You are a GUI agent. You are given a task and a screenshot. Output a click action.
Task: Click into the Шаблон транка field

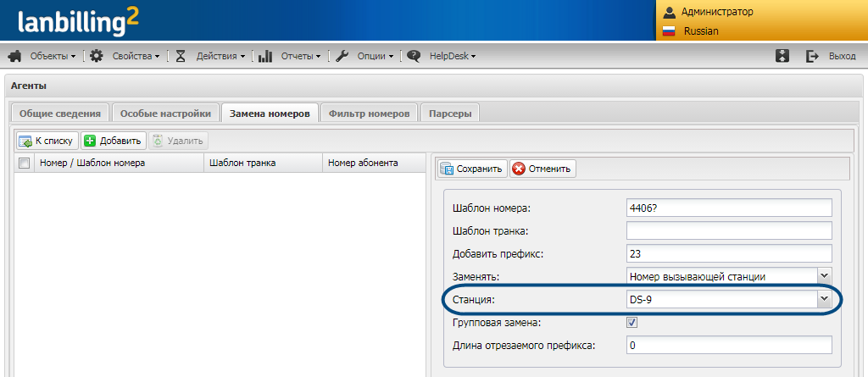[729, 230]
